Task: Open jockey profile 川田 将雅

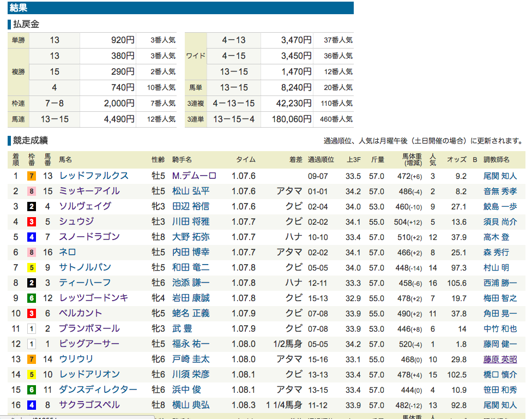Action: [x=191, y=222]
